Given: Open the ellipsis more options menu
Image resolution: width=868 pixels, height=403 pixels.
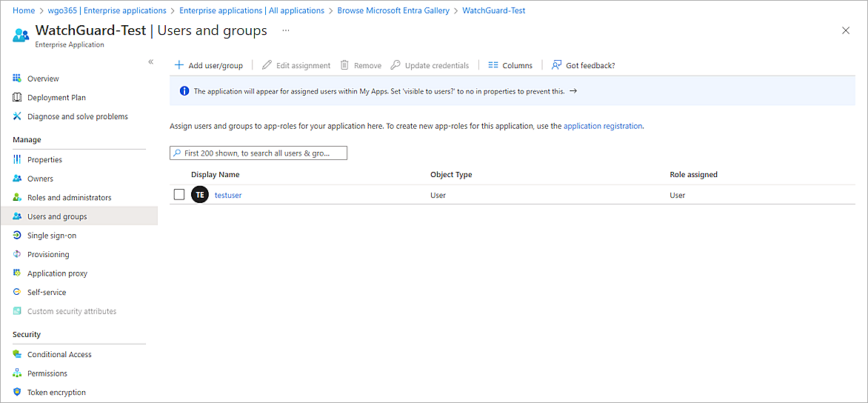Looking at the screenshot, I should [x=286, y=30].
